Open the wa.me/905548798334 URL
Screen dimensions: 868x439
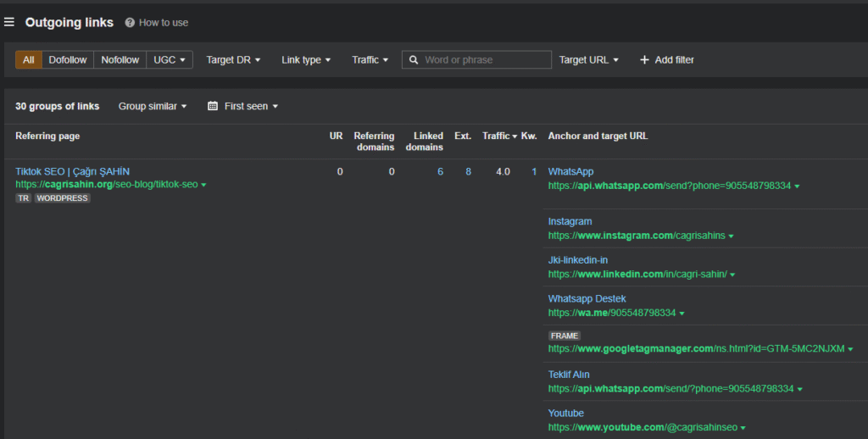click(x=612, y=313)
